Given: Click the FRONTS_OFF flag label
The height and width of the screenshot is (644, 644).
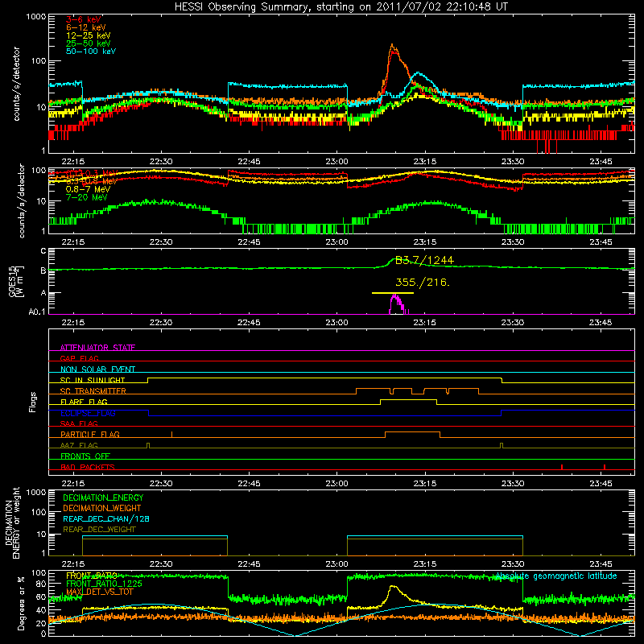Looking at the screenshot, I should coord(85,456).
